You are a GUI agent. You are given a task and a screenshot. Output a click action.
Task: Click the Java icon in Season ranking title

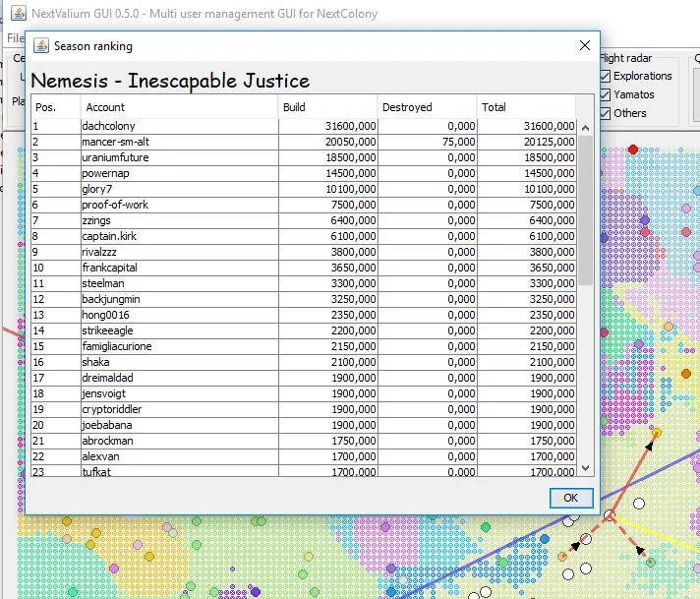pyautogui.click(x=41, y=45)
